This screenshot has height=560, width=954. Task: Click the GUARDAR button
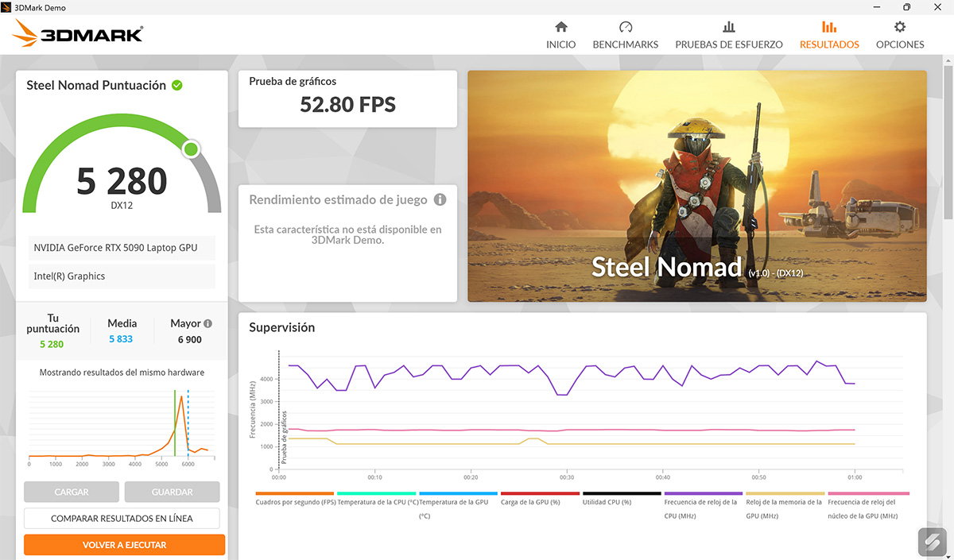point(172,492)
